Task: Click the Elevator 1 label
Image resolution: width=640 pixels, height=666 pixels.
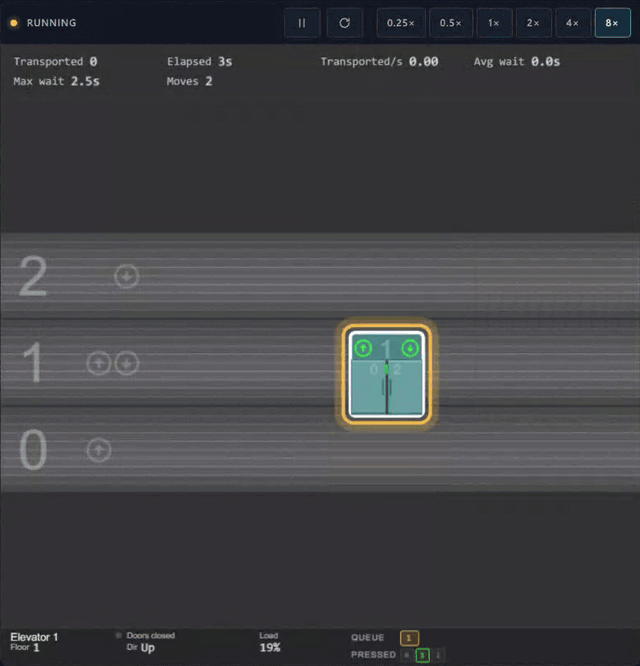Action: point(34,637)
